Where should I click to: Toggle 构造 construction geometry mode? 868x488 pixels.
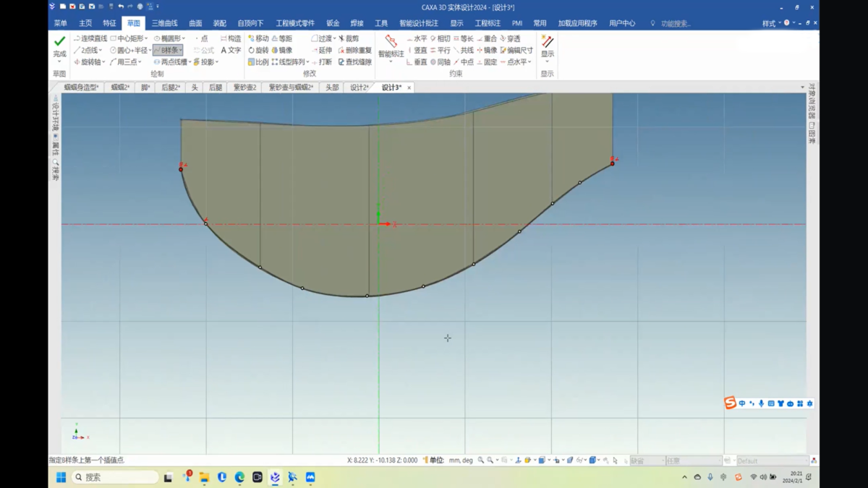[231, 38]
